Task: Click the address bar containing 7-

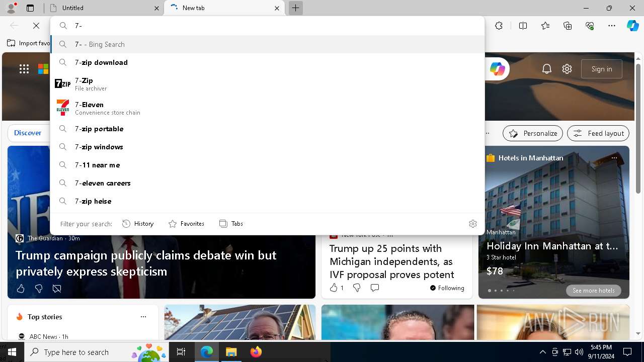Action: click(x=267, y=26)
